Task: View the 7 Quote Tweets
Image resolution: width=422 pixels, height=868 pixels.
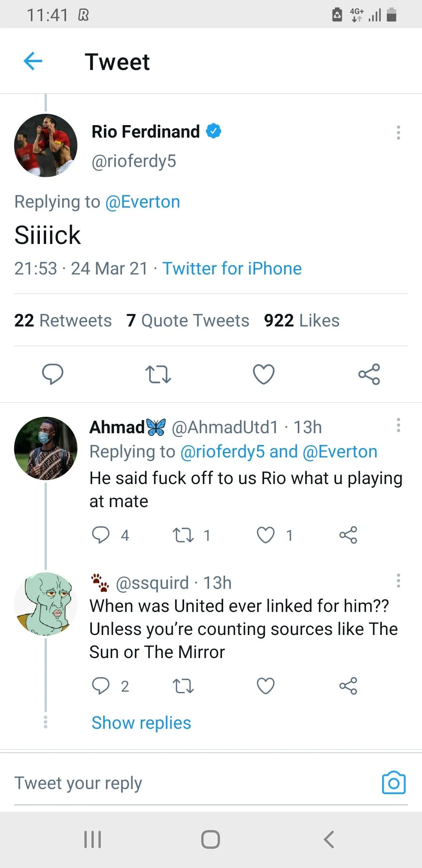Action: 188,321
